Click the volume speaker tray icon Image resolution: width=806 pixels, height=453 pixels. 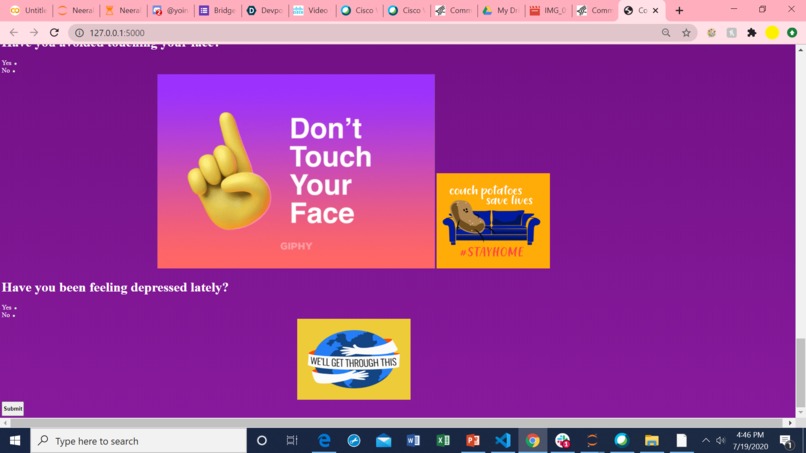click(721, 441)
